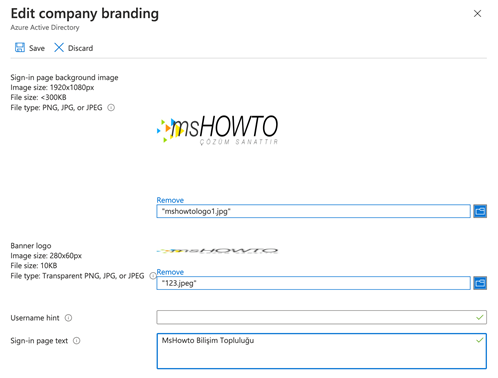Click the green checkmark in Username hint field
Screen dimensions: 498x378
[x=480, y=317]
